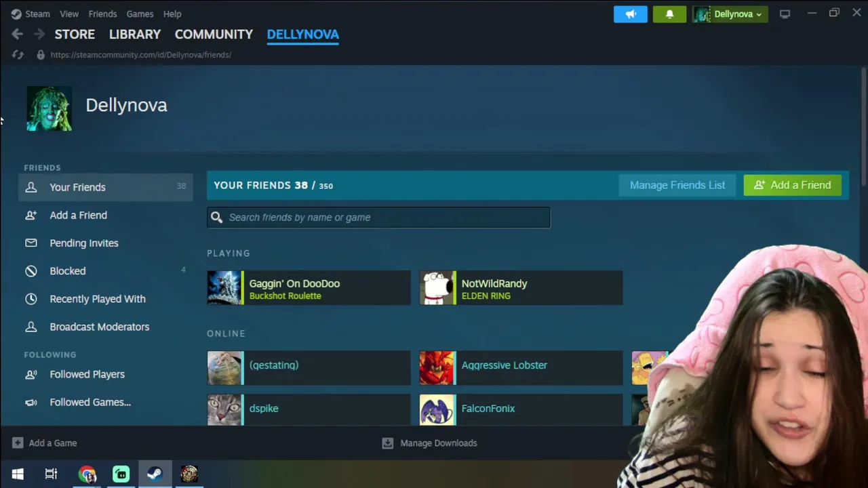Click the green Add a Friend button
This screenshot has height=488, width=868.
tap(792, 185)
